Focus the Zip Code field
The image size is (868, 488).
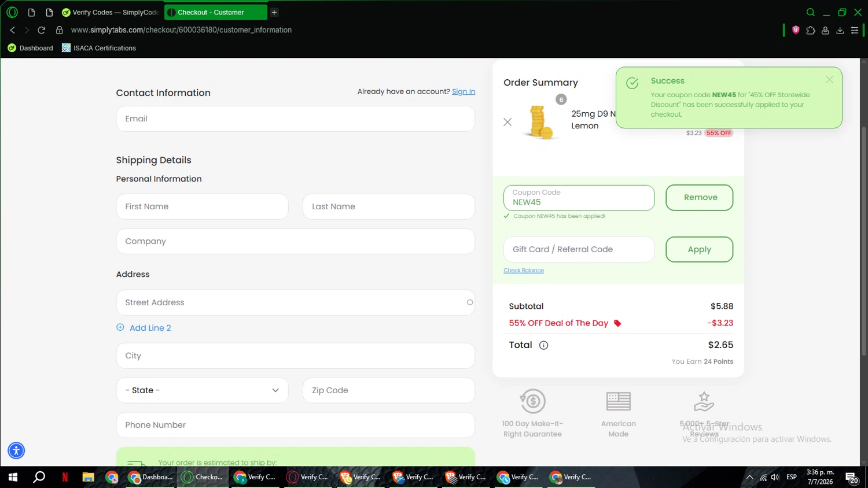pos(389,390)
